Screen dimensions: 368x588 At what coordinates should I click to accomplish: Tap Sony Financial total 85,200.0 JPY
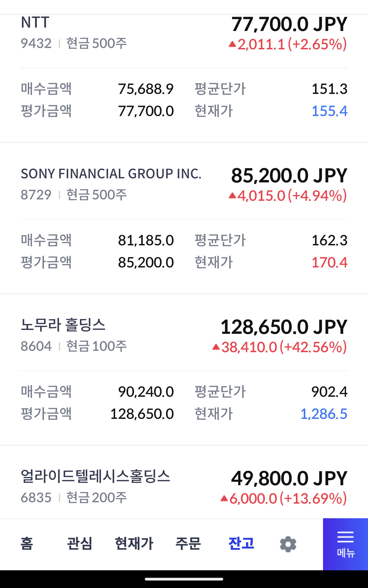289,176
